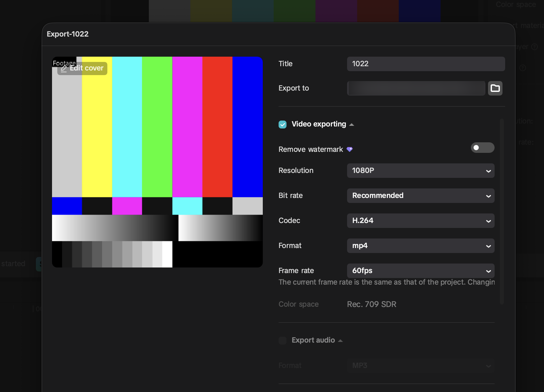Click the color bars cover thumbnail
This screenshot has width=544, height=392.
[157, 162]
